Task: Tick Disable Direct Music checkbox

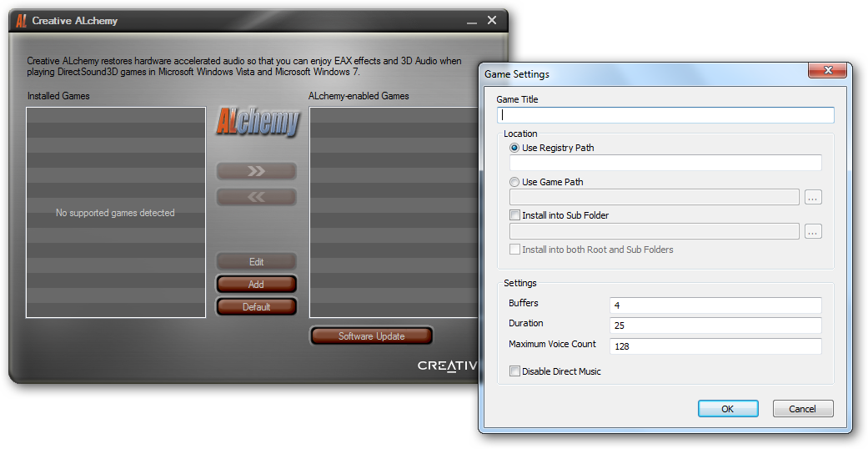Action: click(x=514, y=371)
